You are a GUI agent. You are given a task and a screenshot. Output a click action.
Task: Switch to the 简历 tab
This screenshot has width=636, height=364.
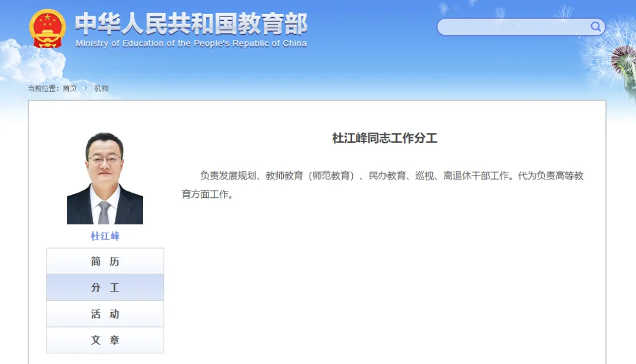point(105,262)
